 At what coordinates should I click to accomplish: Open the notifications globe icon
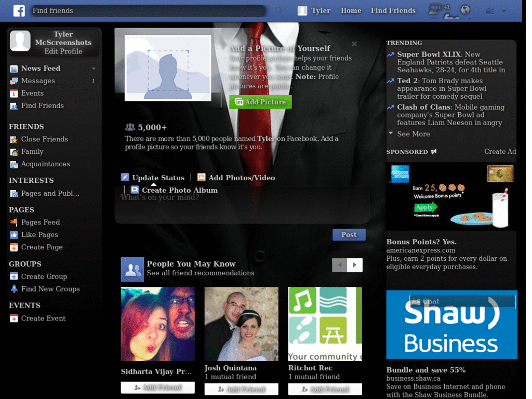tap(465, 10)
